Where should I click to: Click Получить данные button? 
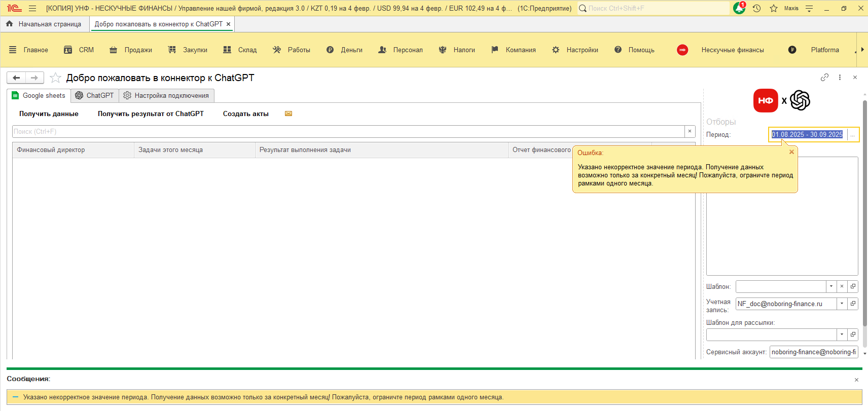click(x=49, y=114)
